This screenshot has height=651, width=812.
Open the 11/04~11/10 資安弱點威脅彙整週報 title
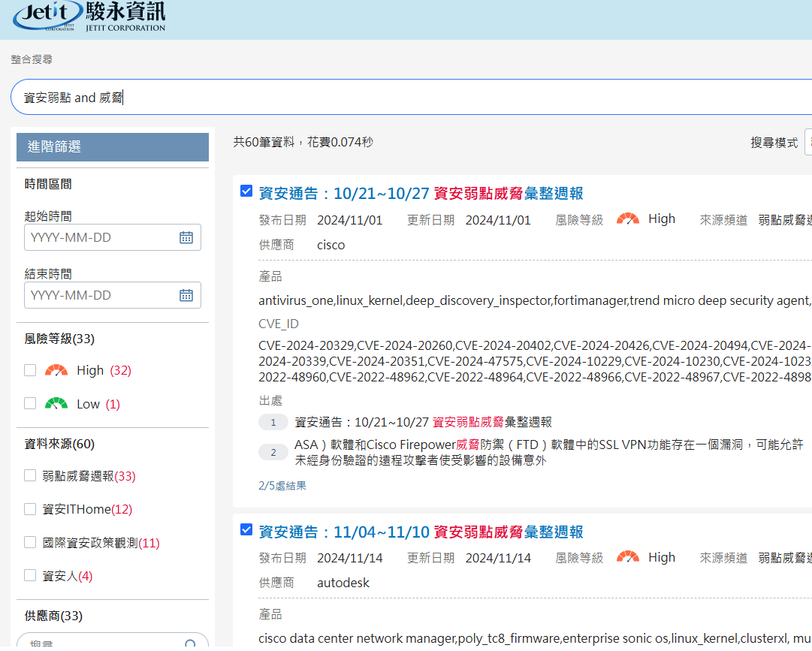pos(421,532)
